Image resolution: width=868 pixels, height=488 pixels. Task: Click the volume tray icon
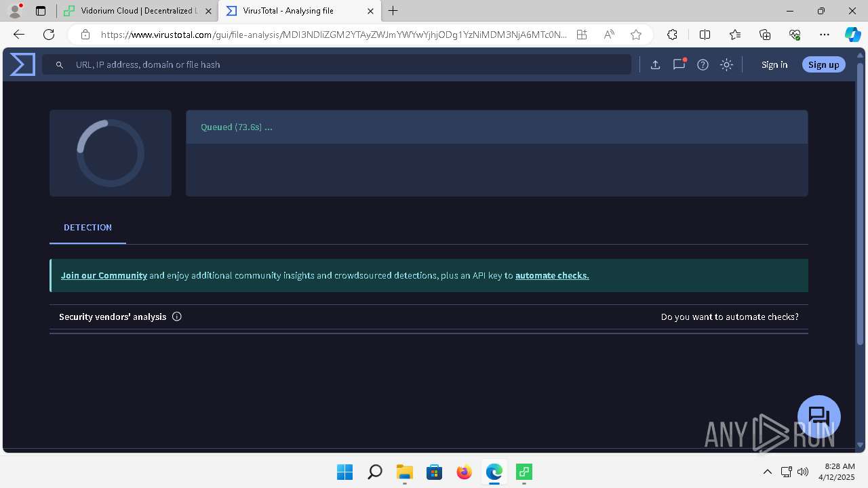(x=803, y=472)
